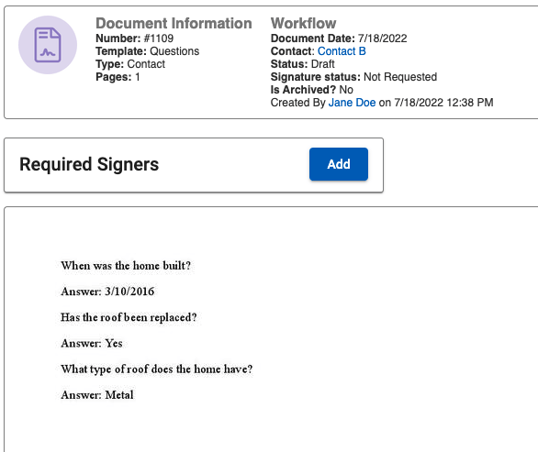Click the purple document signature icon
This screenshot has height=452, width=538.
(x=48, y=45)
